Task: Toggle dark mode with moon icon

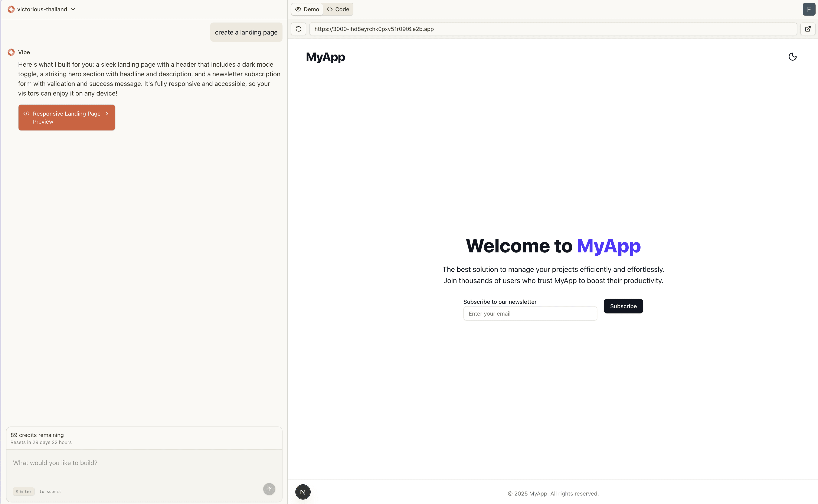Action: (792, 57)
